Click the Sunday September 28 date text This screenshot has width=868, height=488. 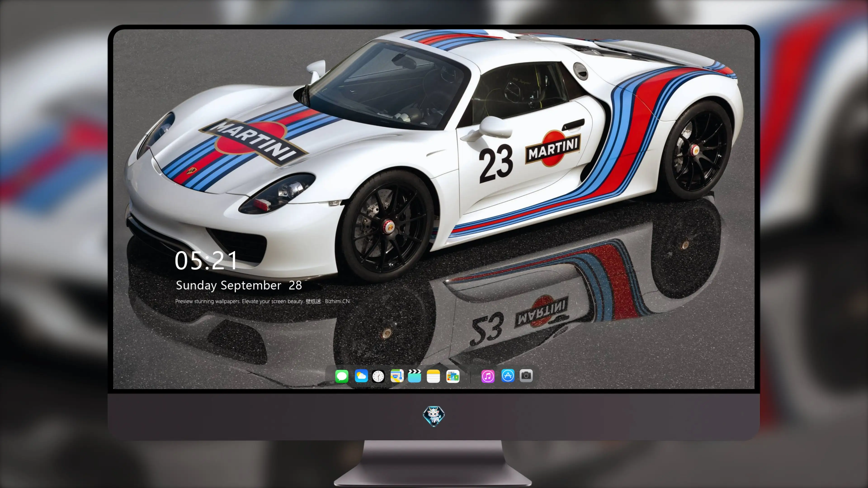[239, 285]
